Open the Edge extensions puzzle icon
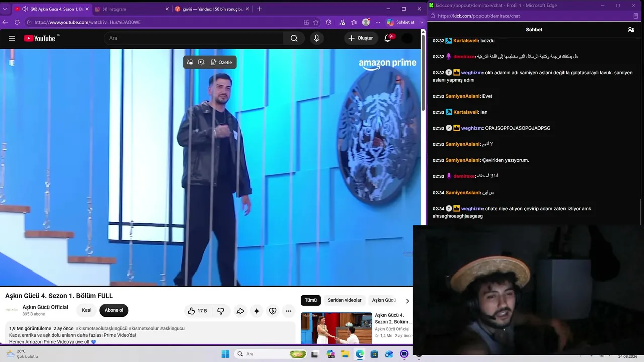This screenshot has width=644, height=362. (x=328, y=22)
